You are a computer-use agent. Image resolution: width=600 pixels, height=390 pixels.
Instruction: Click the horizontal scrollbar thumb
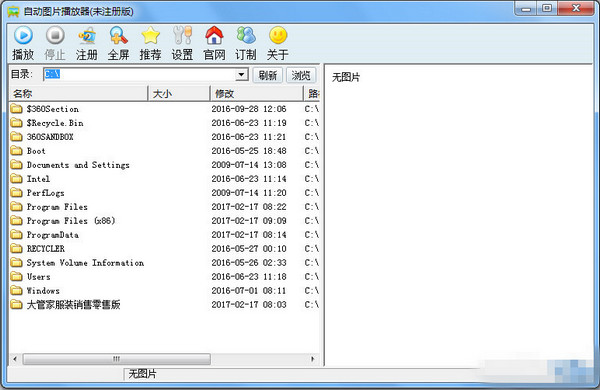click(117, 359)
